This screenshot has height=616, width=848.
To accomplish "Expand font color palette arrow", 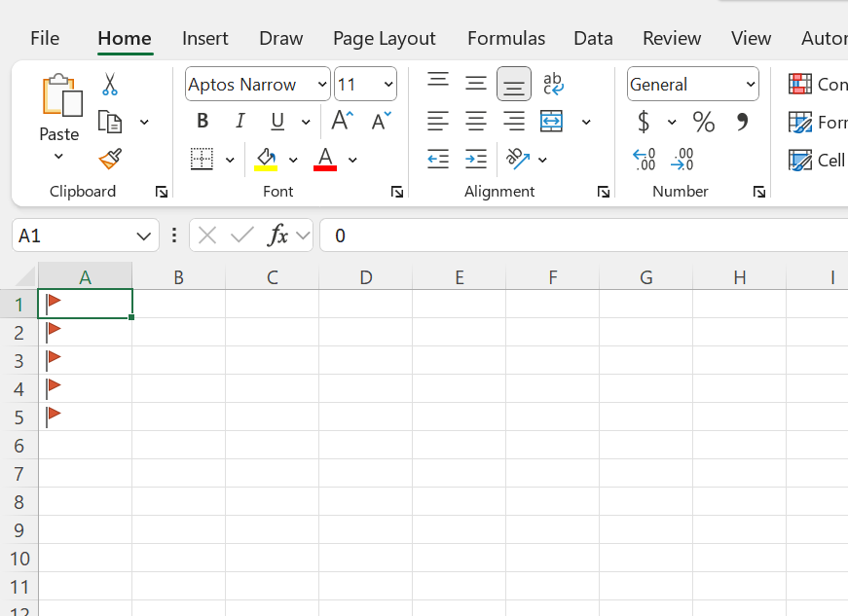I will pos(352,160).
